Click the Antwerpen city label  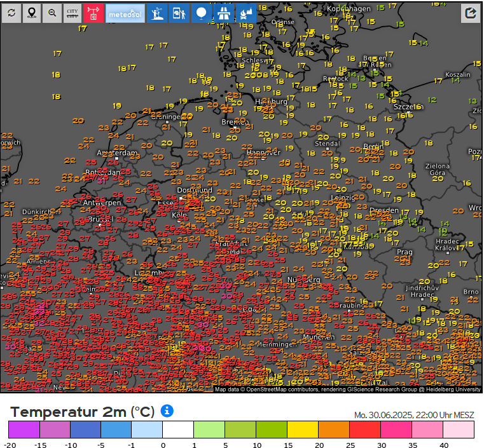pyautogui.click(x=102, y=203)
